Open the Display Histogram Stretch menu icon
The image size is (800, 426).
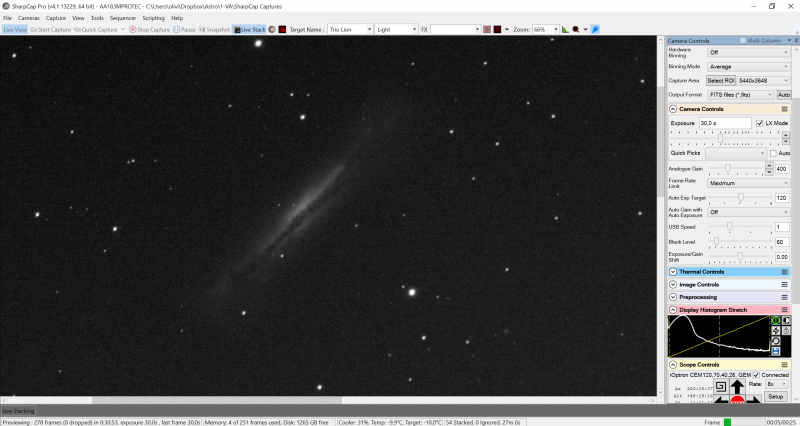click(785, 310)
